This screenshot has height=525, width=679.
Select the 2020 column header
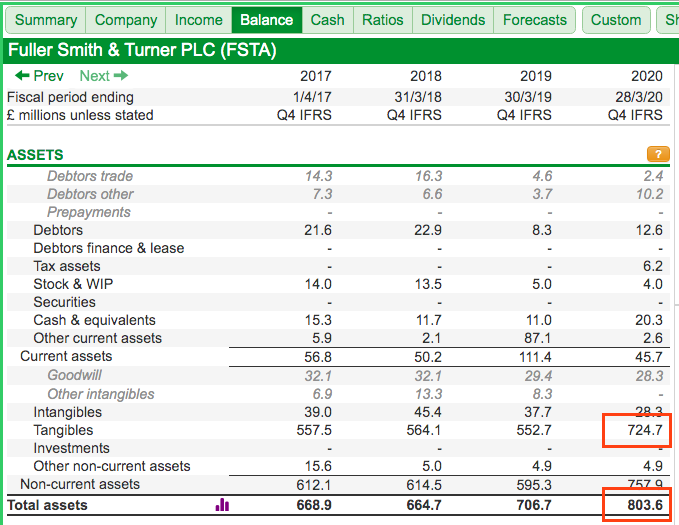[x=647, y=76]
